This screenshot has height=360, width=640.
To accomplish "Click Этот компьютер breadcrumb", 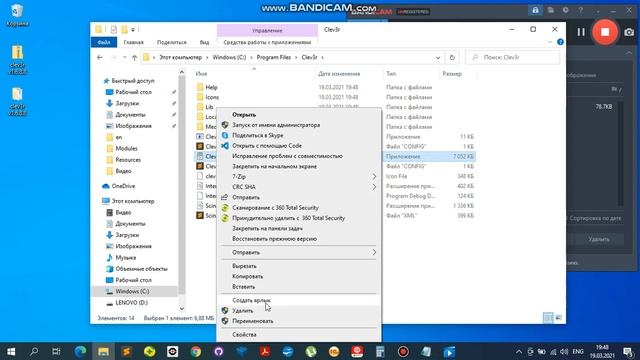I will (180, 58).
